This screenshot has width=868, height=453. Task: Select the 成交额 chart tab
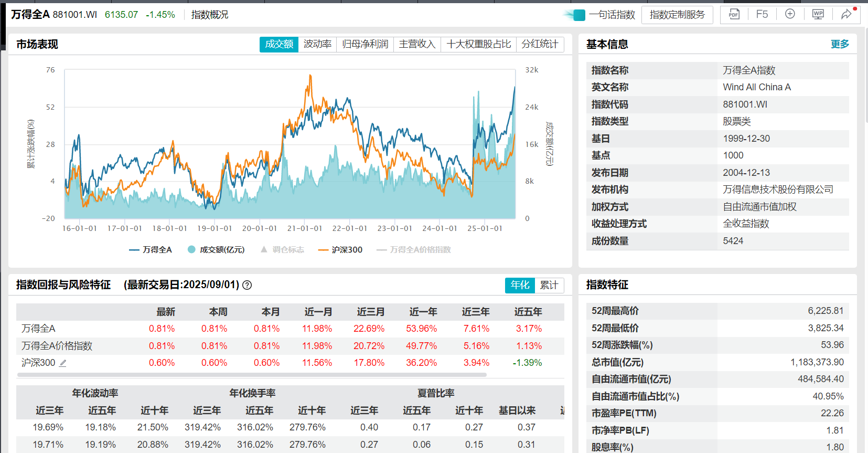[279, 44]
